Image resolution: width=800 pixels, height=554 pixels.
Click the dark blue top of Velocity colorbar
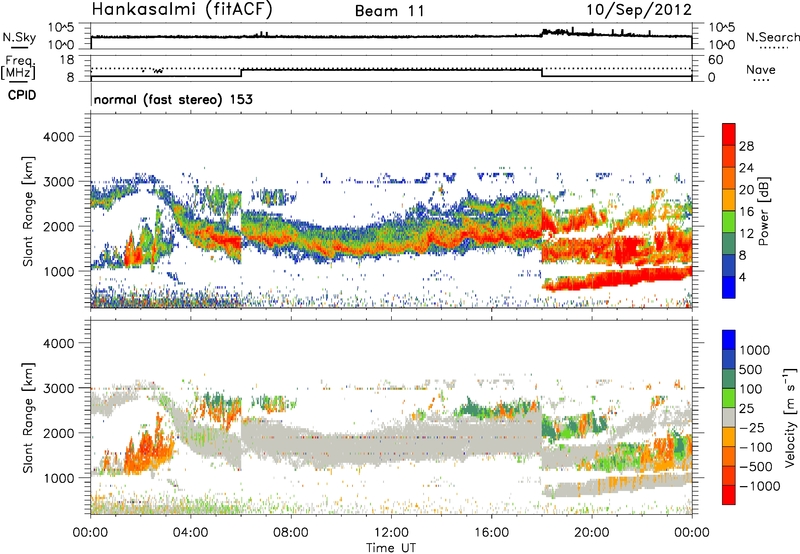click(x=729, y=340)
